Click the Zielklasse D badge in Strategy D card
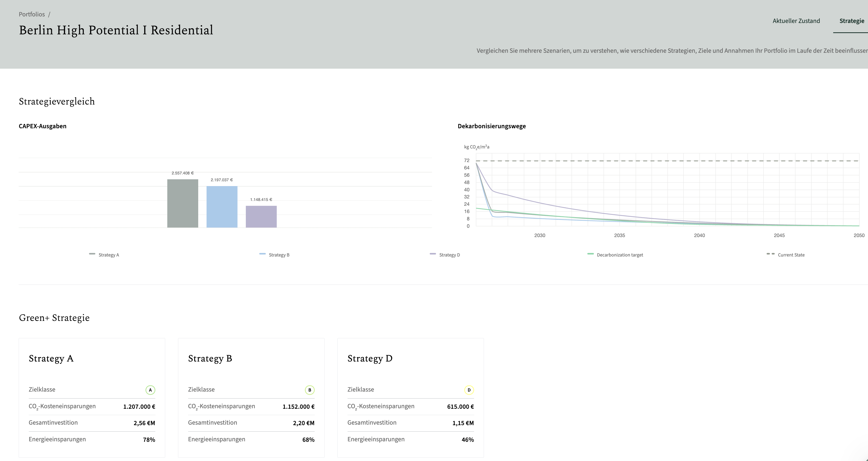The height and width of the screenshot is (461, 868). tap(469, 390)
